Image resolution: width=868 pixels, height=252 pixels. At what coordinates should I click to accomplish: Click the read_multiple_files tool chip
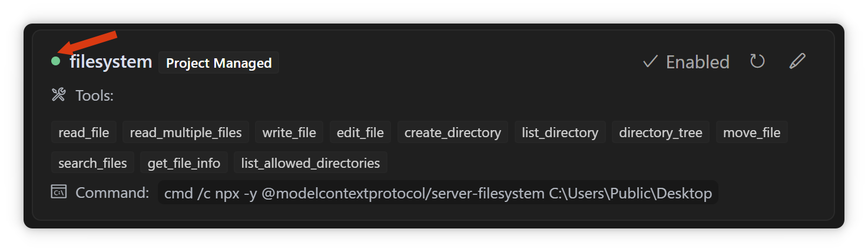[x=185, y=132]
